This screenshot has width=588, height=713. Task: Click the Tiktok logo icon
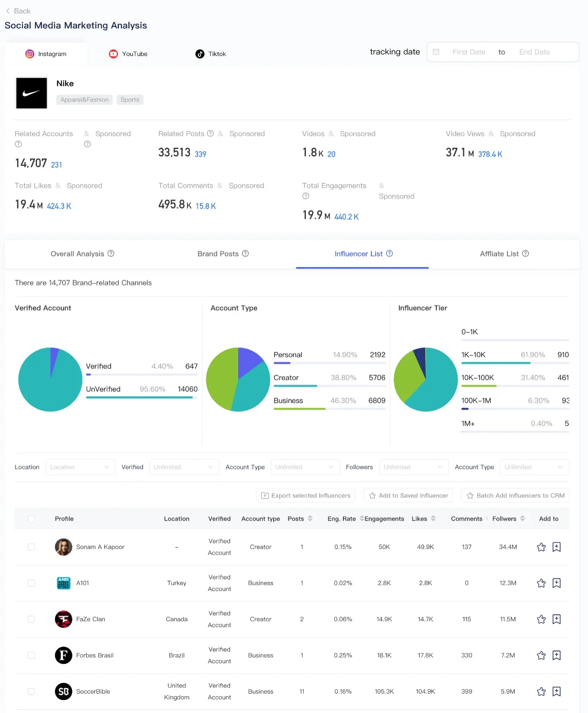click(200, 54)
